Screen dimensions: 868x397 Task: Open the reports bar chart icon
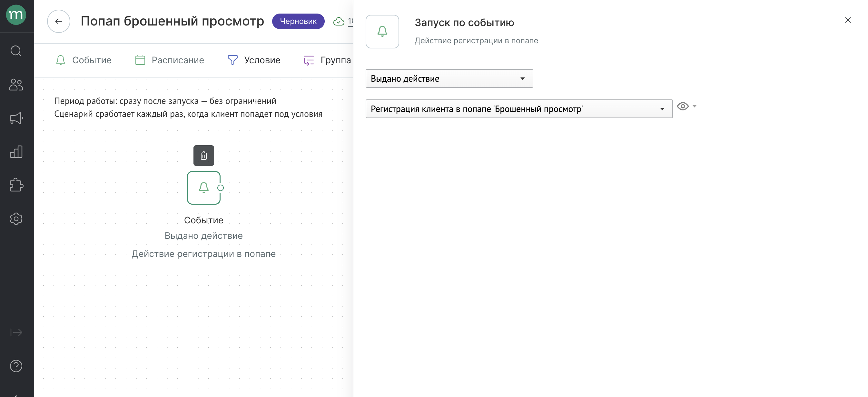[16, 152]
